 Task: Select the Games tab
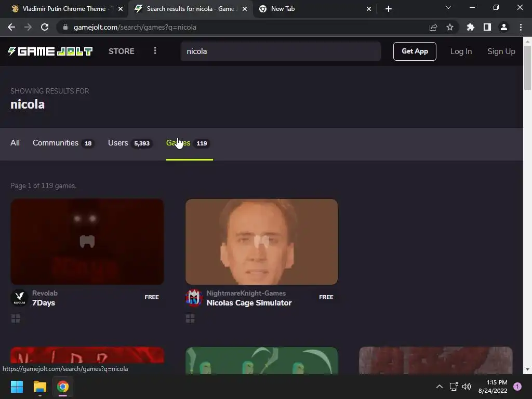coord(188,143)
